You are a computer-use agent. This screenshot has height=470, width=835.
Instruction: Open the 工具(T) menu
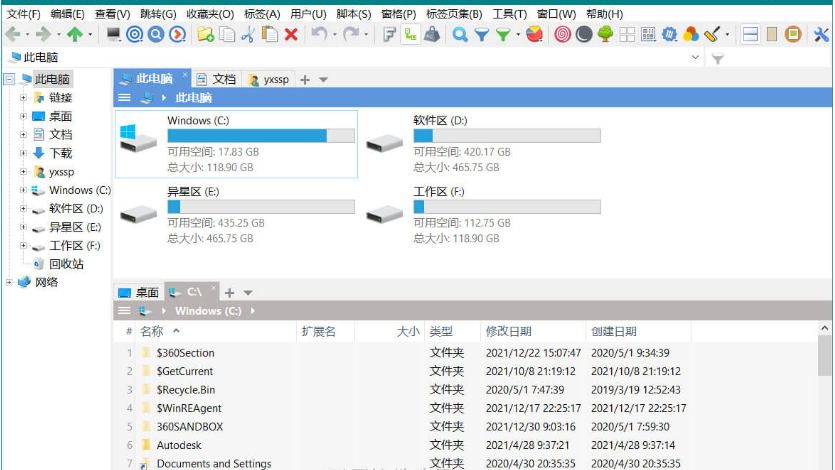[x=510, y=14]
